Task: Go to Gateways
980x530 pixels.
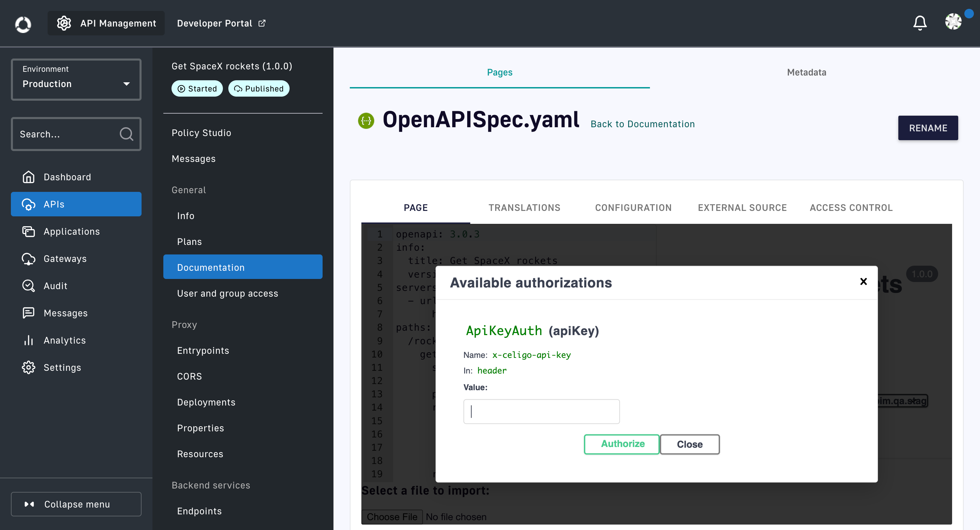Action: 76,259
